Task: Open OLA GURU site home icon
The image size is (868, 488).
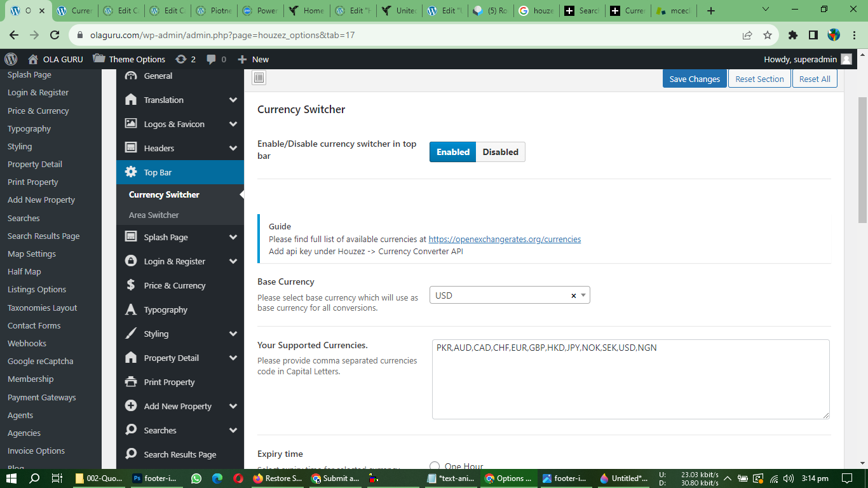Action: (x=34, y=59)
